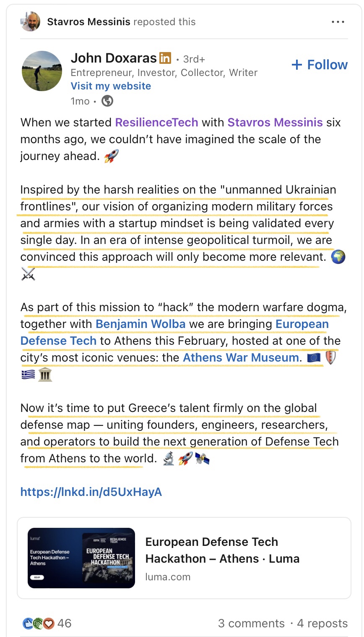Open the lnkd.in/d5UxHayA short link

coord(91,492)
